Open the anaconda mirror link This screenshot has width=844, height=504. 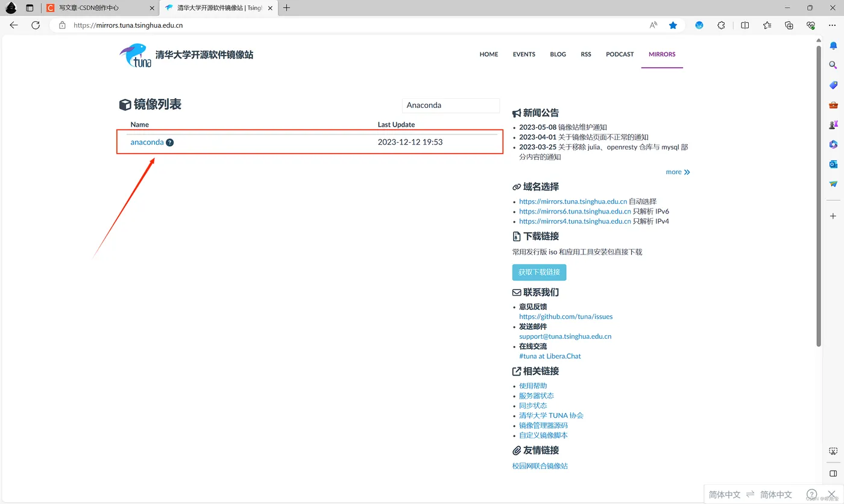coord(147,142)
